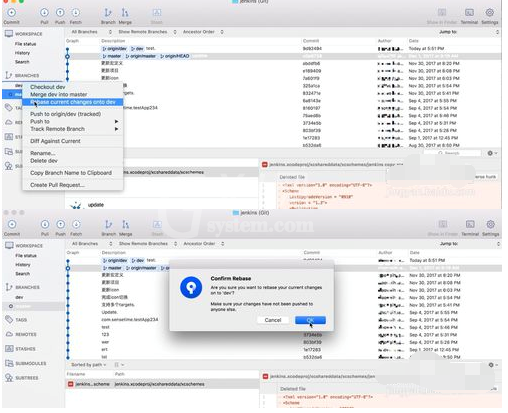508x413 pixels.
Task: Click Merge icon in the context-menu window toolbar
Action: point(125,13)
